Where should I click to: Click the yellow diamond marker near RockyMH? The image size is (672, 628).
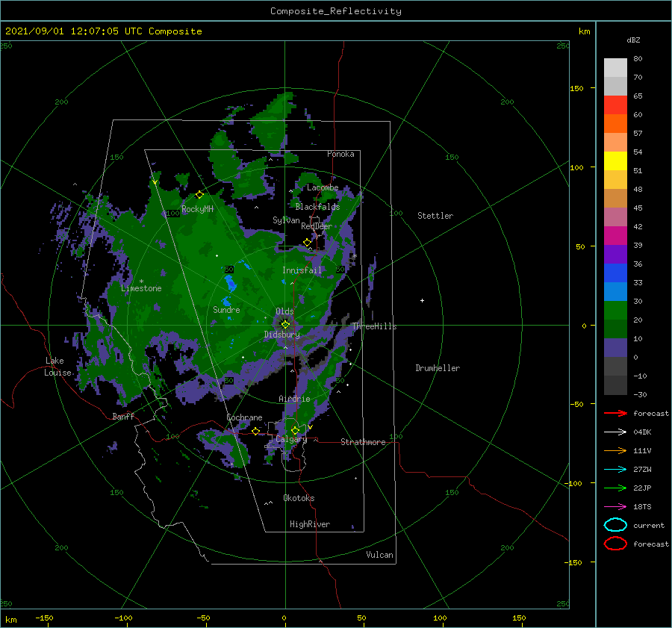199,195
